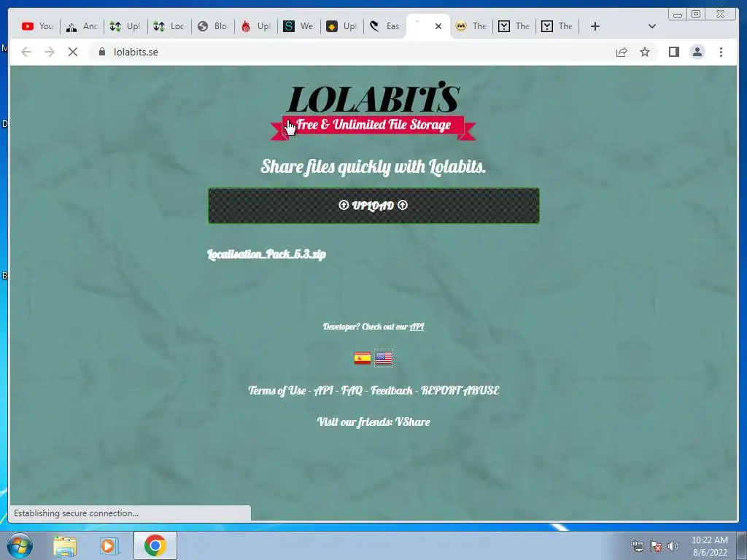Select the yellow download icon 'Upl' tab

[341, 26]
